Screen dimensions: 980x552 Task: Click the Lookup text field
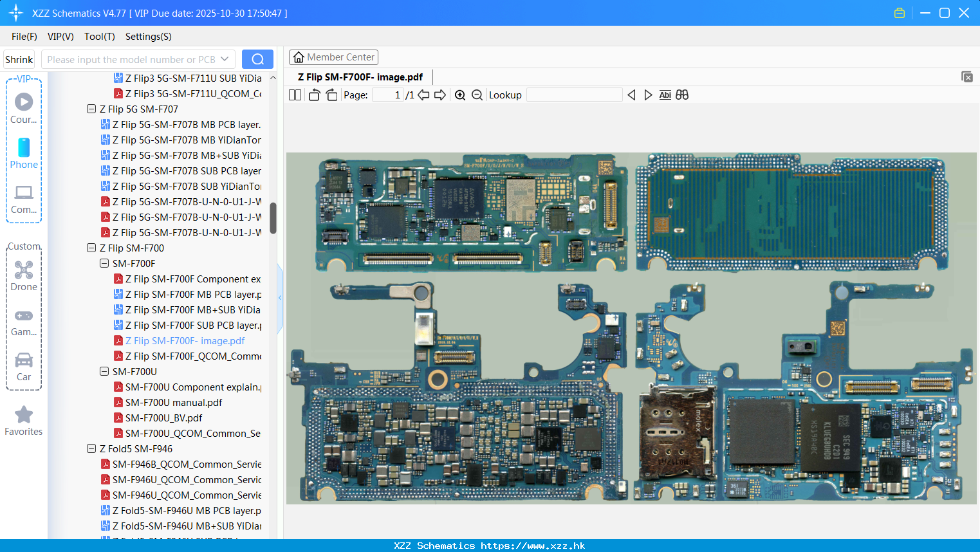pos(574,95)
